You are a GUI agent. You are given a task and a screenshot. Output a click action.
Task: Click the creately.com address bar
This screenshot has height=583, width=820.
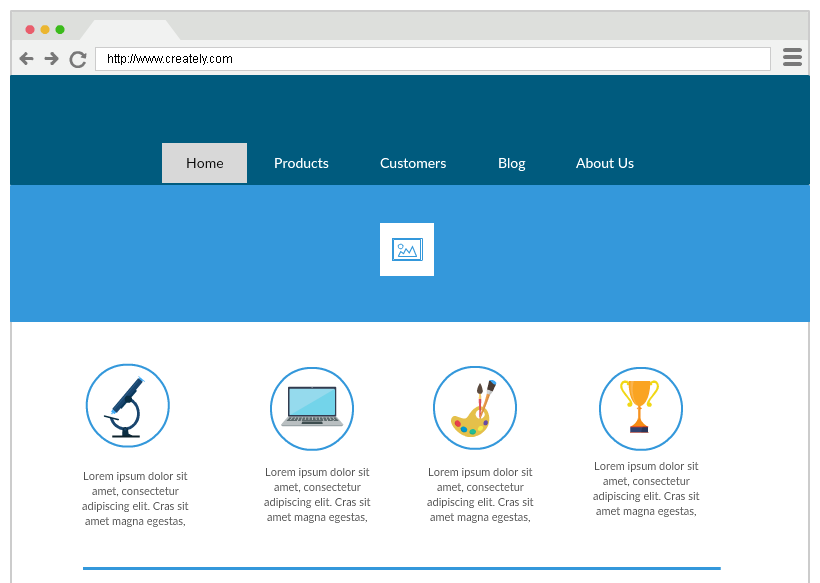pyautogui.click(x=432, y=59)
